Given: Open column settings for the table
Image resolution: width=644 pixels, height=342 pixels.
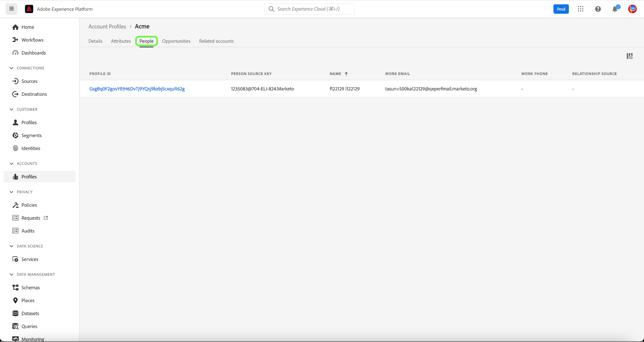Looking at the screenshot, I should (x=630, y=56).
